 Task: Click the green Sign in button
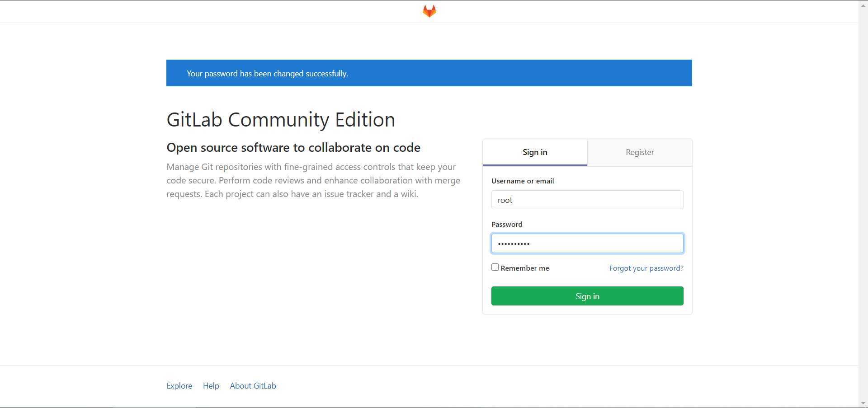tap(587, 296)
